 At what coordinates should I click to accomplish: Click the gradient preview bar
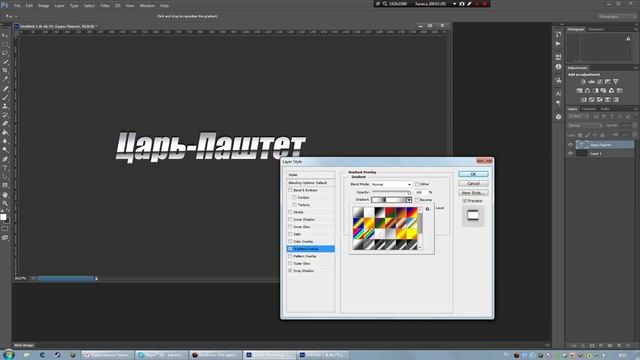388,200
